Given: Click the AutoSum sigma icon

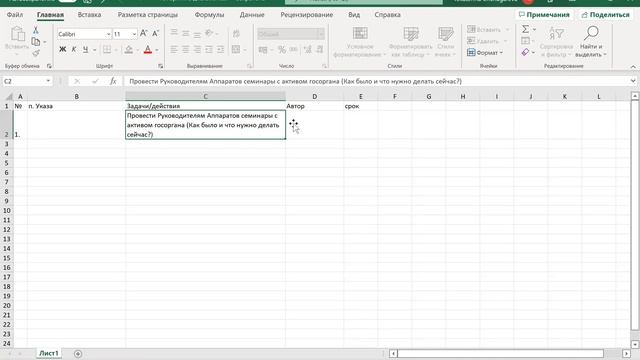Looking at the screenshot, I should 525,29.
